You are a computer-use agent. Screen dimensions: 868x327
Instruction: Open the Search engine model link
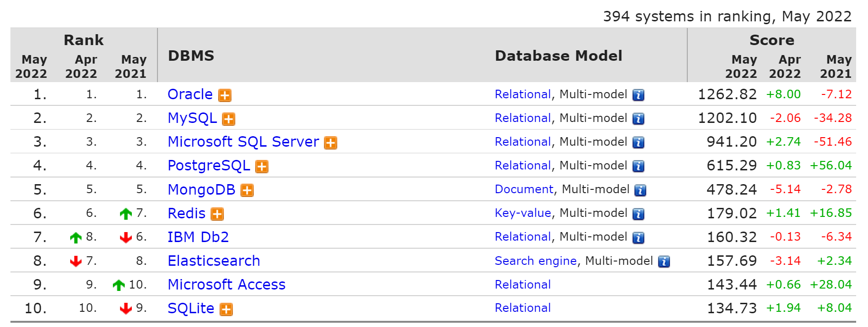[x=536, y=261]
